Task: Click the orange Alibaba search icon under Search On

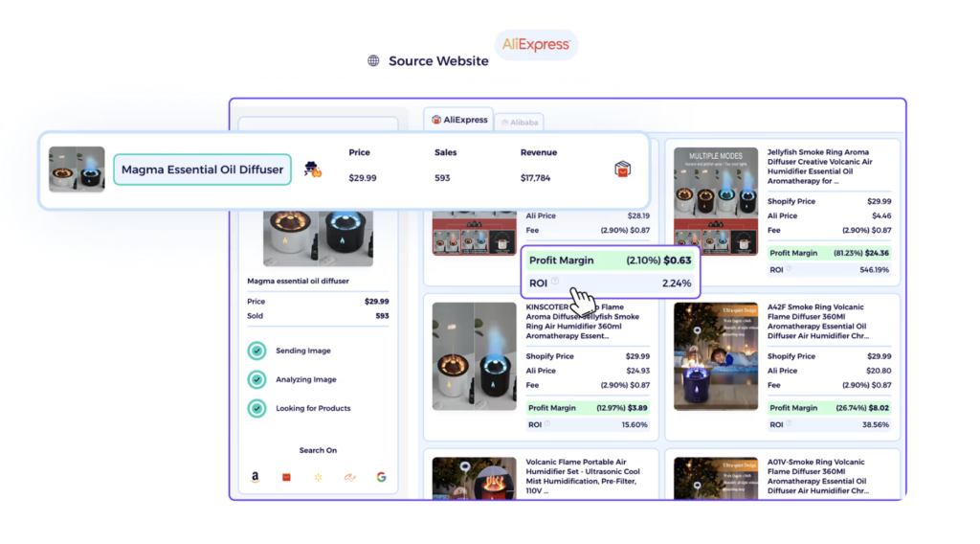Action: (x=349, y=477)
